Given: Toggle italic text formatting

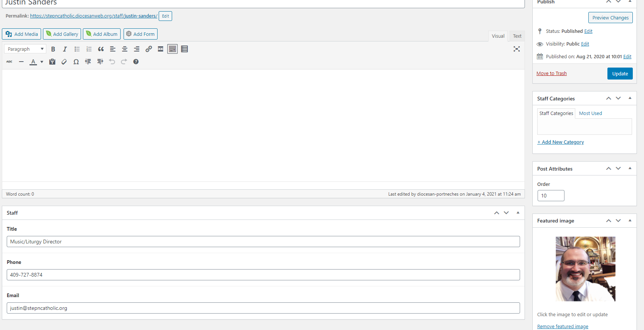Looking at the screenshot, I should pos(65,49).
